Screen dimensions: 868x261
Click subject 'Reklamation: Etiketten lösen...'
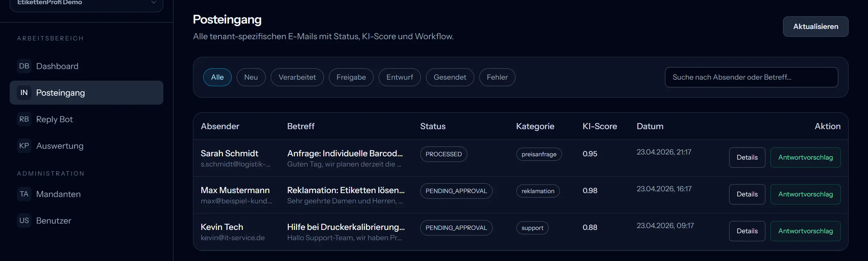[x=346, y=190]
